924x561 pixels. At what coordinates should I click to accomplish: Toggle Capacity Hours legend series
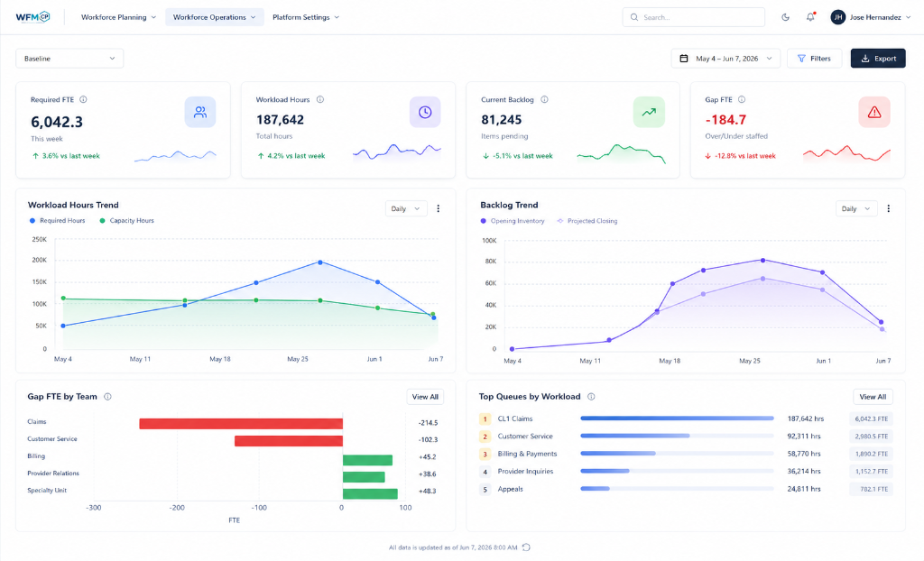(x=126, y=220)
